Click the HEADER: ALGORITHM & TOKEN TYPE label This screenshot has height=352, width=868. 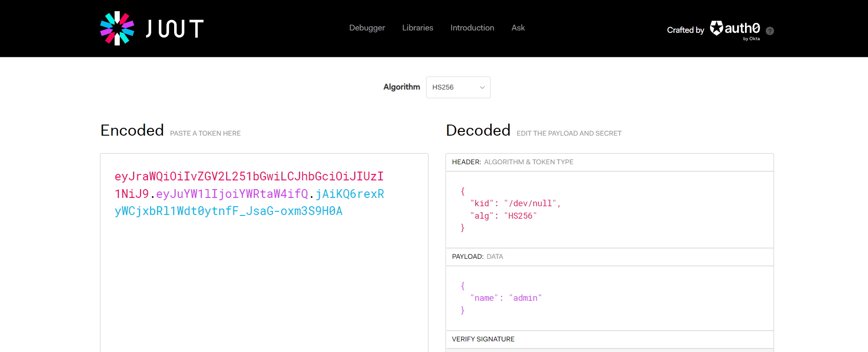click(513, 162)
